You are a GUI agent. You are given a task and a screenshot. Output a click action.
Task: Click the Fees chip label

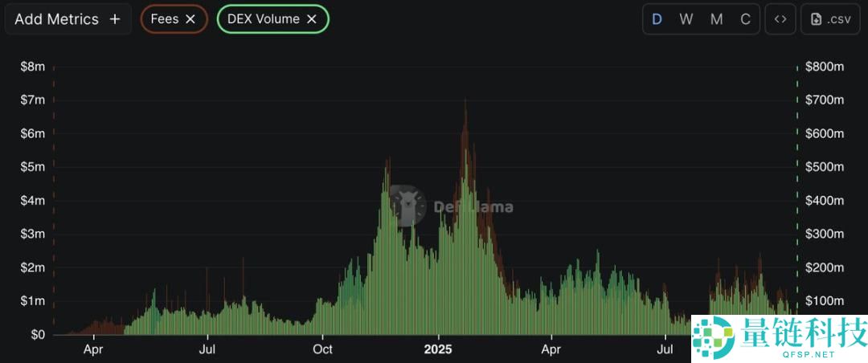[x=165, y=19]
